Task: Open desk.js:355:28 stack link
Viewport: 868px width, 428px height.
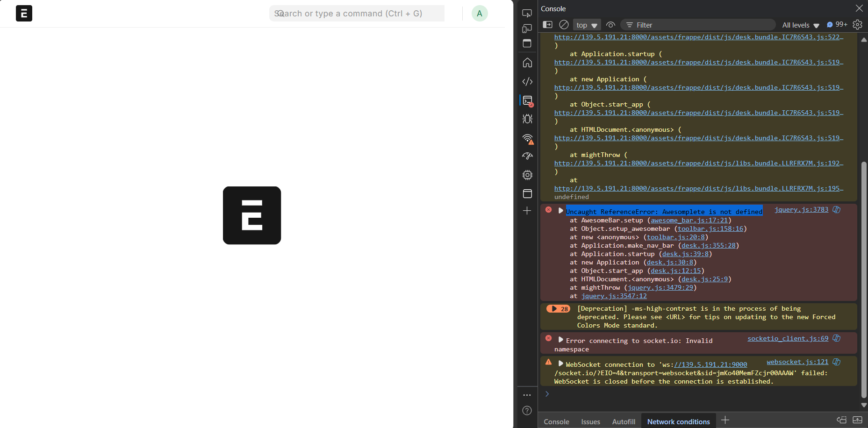Action: pos(708,246)
